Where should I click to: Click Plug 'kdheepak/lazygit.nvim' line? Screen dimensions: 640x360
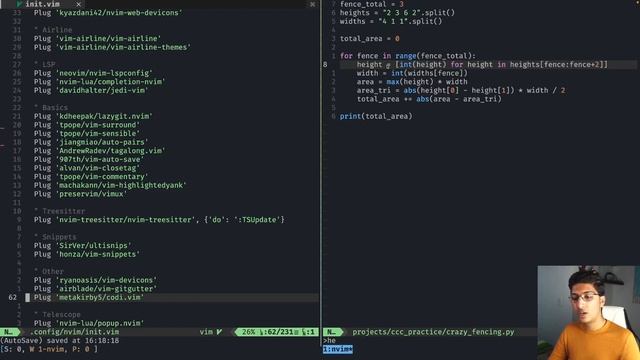click(93, 116)
